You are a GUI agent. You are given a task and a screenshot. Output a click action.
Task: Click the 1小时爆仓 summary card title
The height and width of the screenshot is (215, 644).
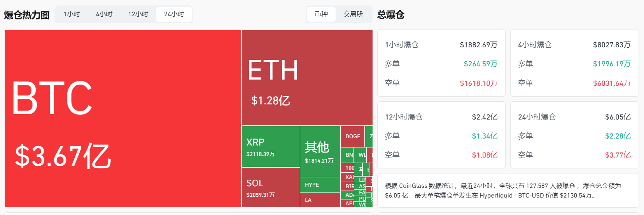click(402, 45)
